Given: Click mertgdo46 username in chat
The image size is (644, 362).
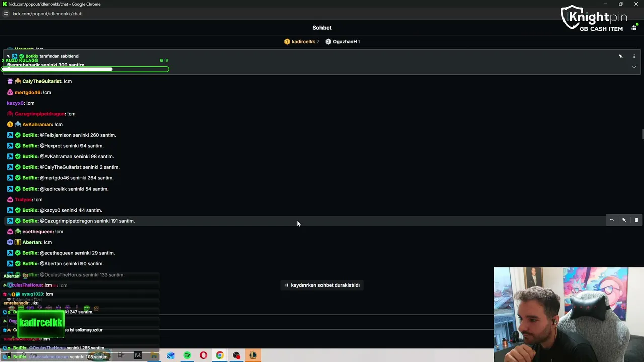Looking at the screenshot, I should click(x=27, y=93).
